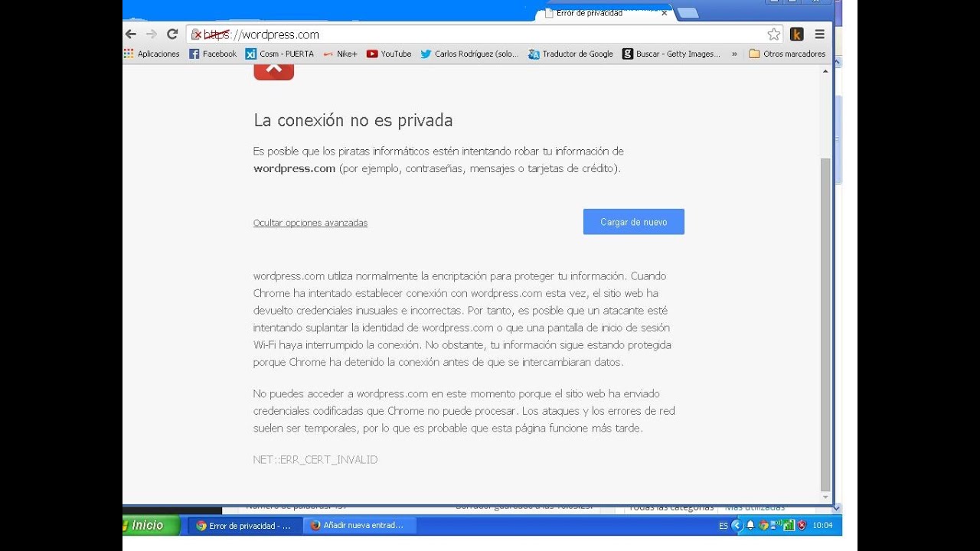This screenshot has height=551, width=980.
Task: Open the Facebook bookmark
Action: [x=213, y=54]
